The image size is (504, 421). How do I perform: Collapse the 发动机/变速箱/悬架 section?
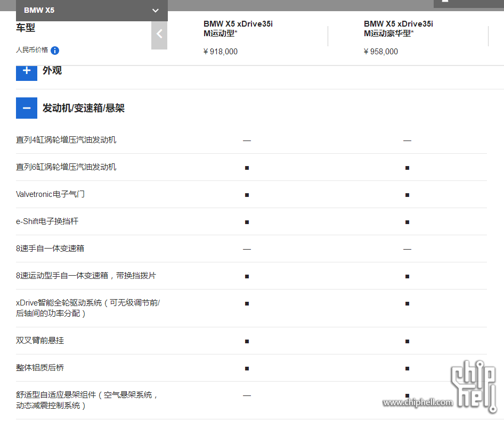tap(27, 108)
